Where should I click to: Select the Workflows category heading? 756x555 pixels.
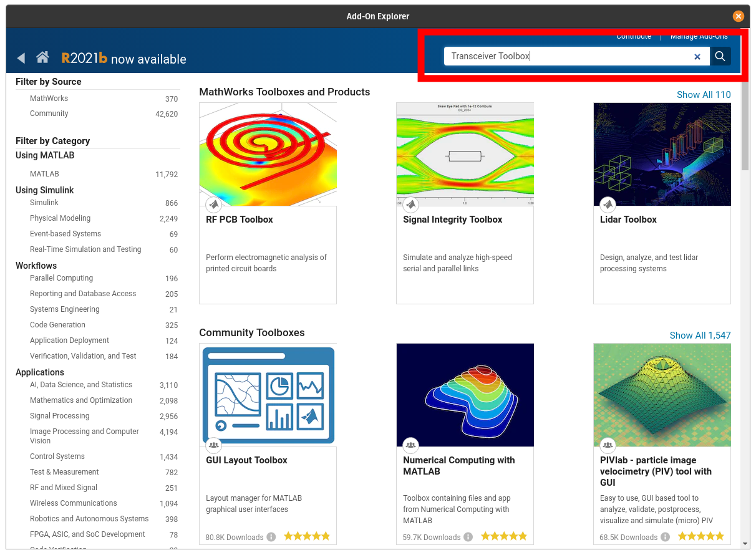tap(36, 266)
